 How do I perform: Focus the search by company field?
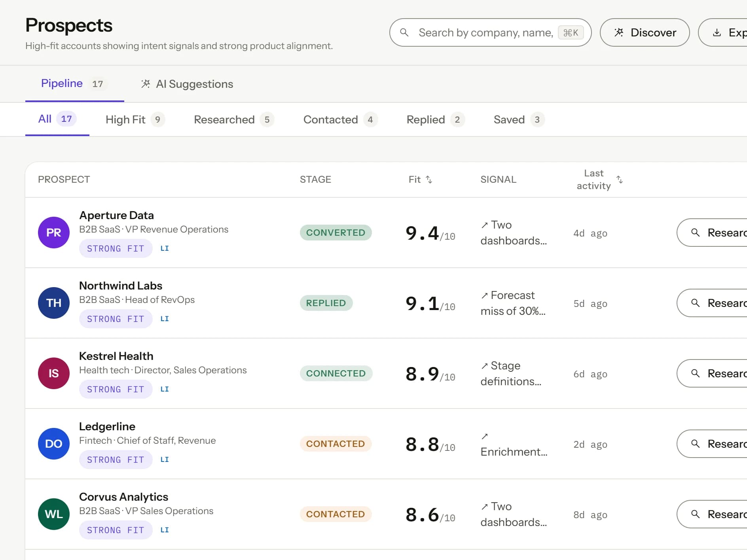[490, 32]
